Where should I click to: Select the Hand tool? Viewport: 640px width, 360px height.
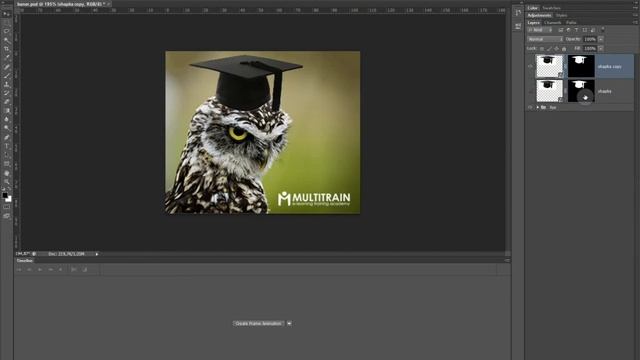click(x=6, y=173)
